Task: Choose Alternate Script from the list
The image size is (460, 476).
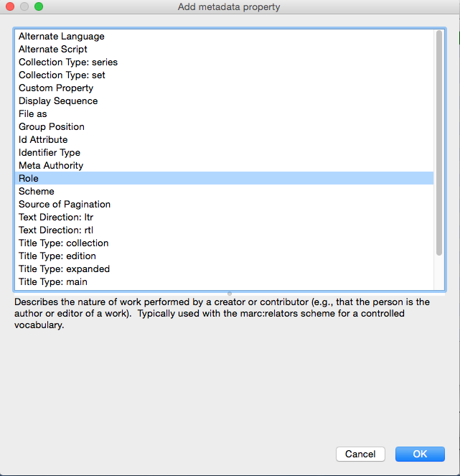Action: pos(52,50)
